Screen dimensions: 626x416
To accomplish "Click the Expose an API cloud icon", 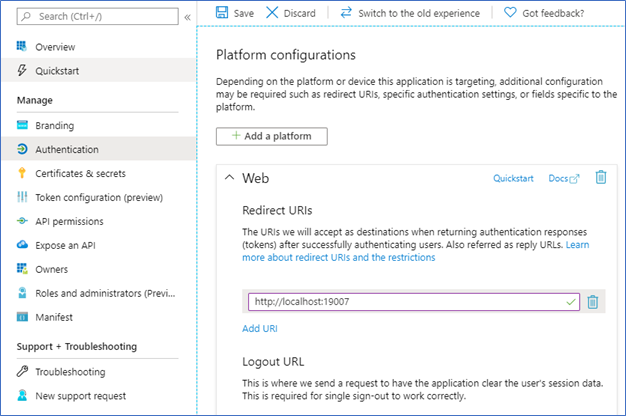I will click(x=23, y=245).
